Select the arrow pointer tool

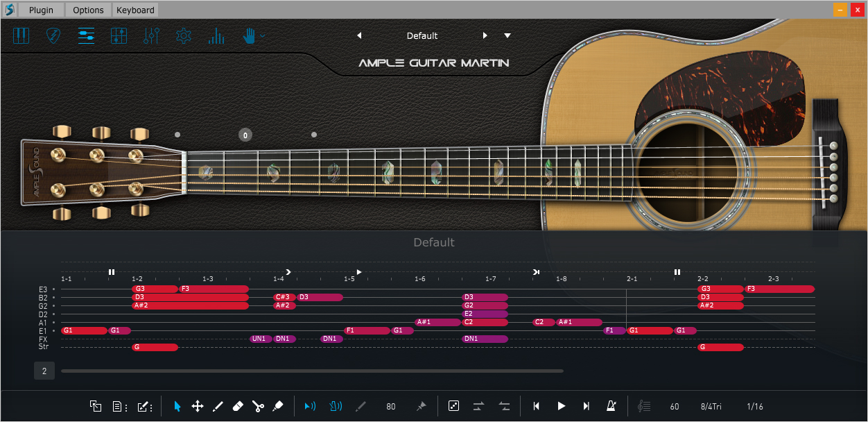177,406
